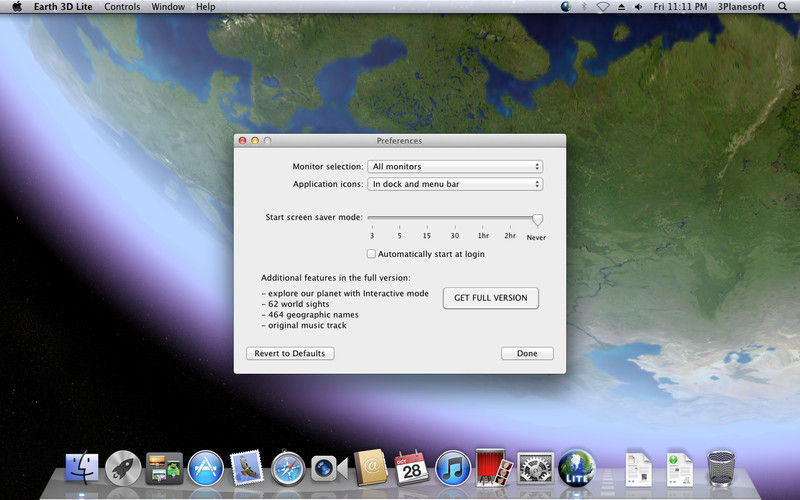Click the Earth globe menu bar icon

(565, 7)
